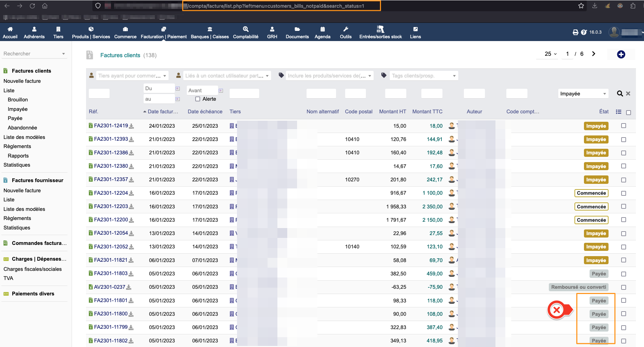The width and height of the screenshot is (644, 347).
Task: Open the rows-per-page dropdown showing 25
Action: 547,54
